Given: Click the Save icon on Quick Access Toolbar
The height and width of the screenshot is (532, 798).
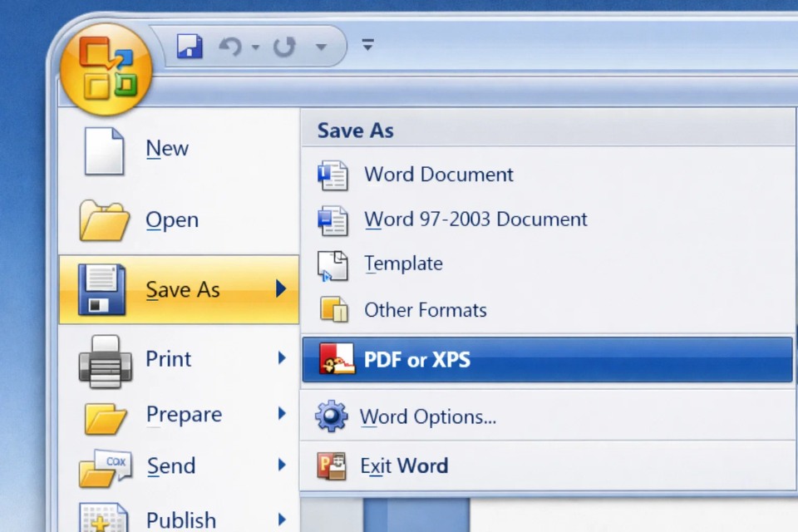Looking at the screenshot, I should click(190, 47).
